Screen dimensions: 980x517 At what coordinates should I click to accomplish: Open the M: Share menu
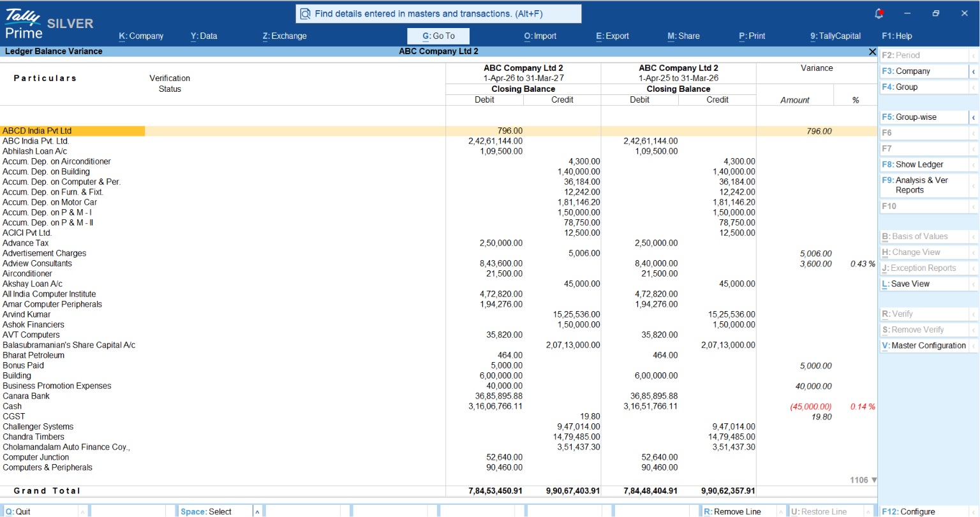[683, 36]
